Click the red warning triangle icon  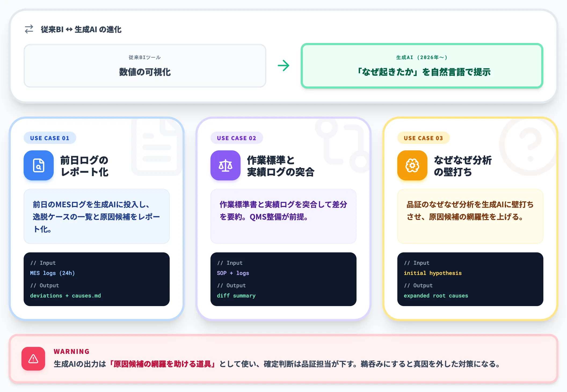coord(33,359)
